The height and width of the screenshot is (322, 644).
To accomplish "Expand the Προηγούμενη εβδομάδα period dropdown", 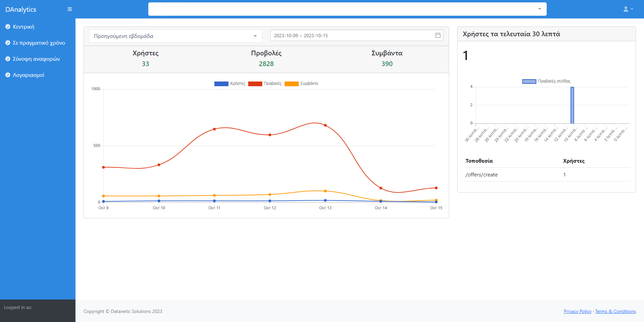I will 175,36.
